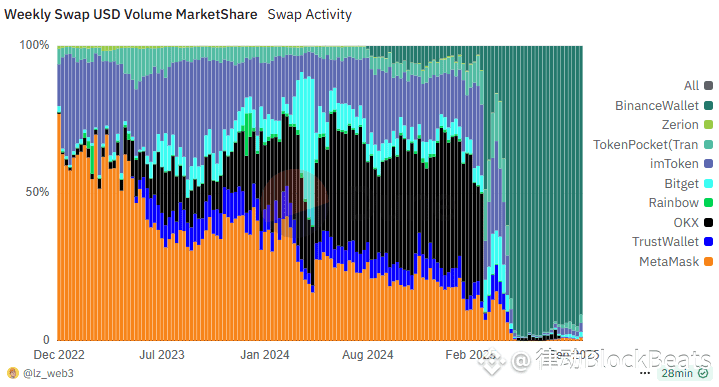The image size is (719, 387).
Task: Click the TrustWallet blue legend square
Action: 708,242
